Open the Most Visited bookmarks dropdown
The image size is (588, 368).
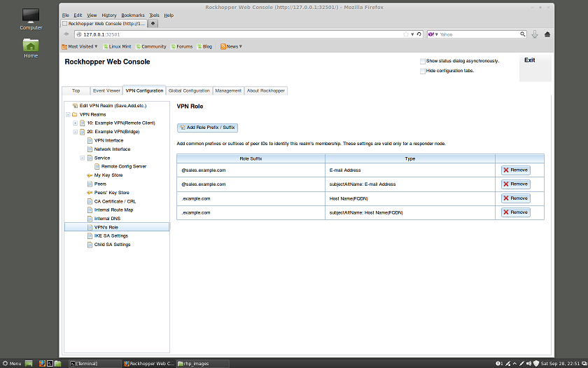(82, 46)
